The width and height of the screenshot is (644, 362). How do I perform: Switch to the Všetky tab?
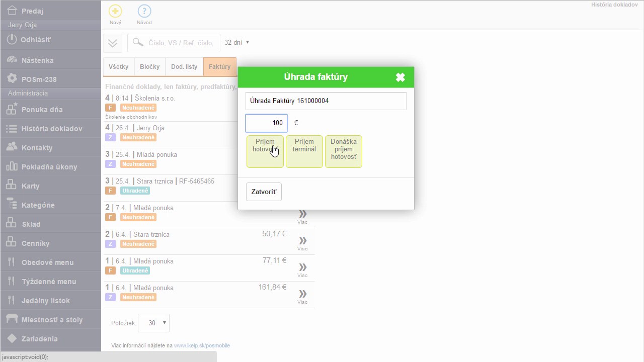point(119,67)
